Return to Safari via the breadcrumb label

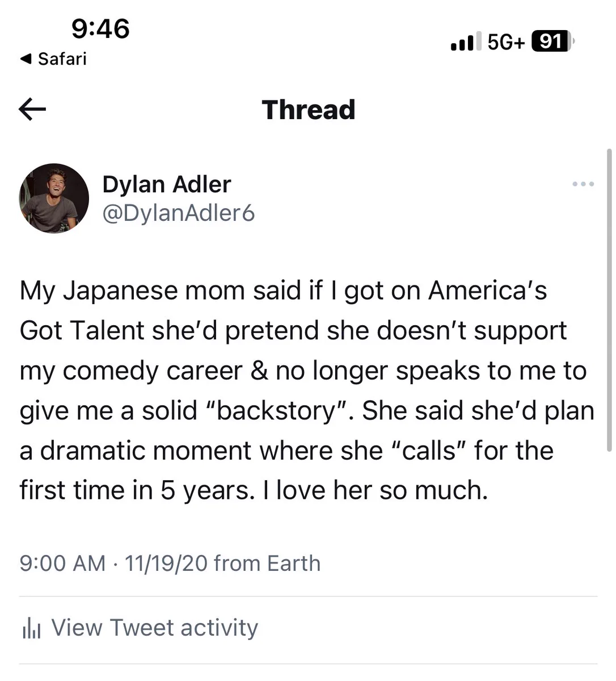click(62, 58)
